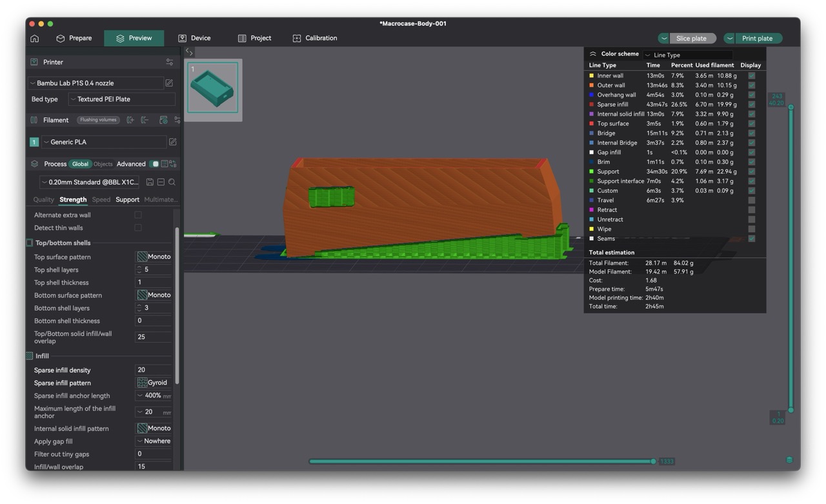
Task: Click the Top/bottom shells section icon
Action: 30,243
